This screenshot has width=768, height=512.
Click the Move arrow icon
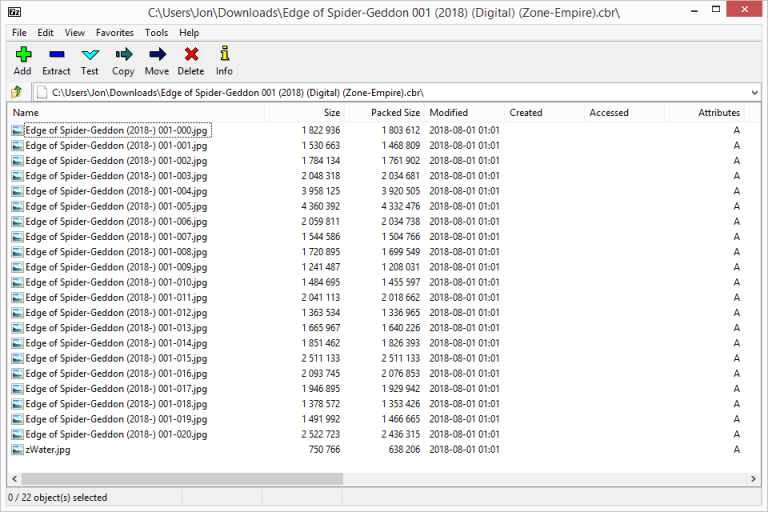point(157,54)
